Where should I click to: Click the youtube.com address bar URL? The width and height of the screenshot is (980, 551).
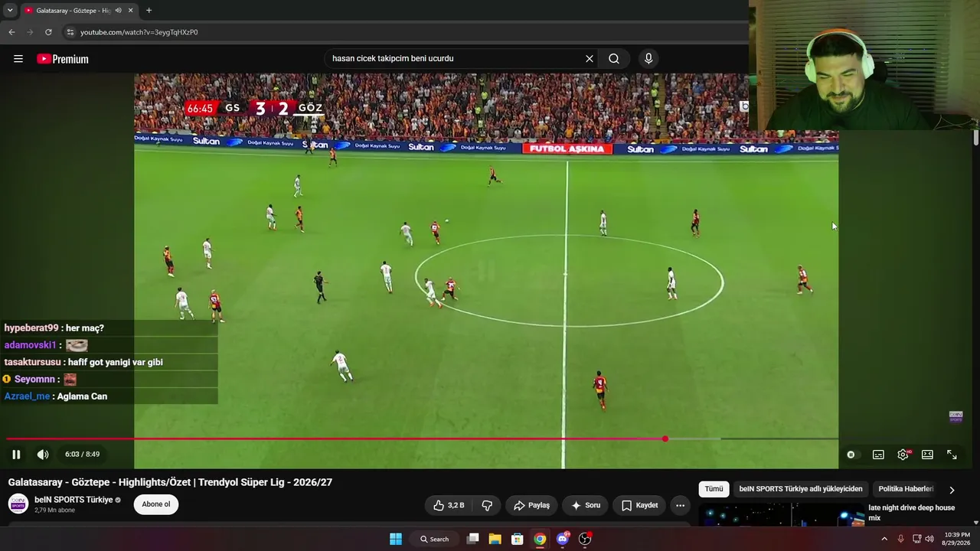139,32
